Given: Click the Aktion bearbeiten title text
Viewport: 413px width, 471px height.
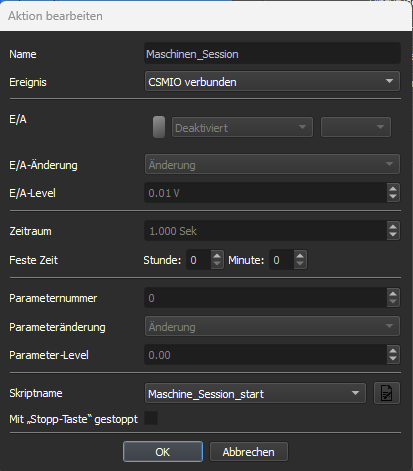Looking at the screenshot, I should point(55,16).
